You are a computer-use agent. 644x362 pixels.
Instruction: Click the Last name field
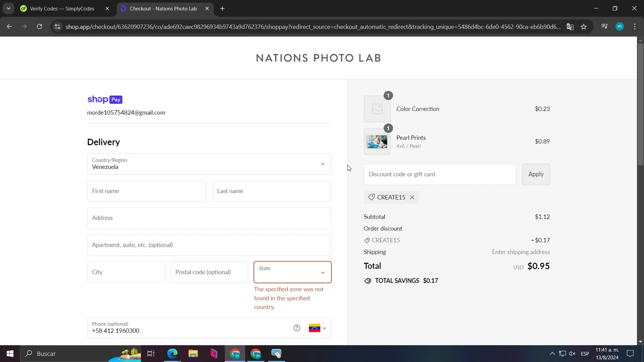(x=272, y=191)
